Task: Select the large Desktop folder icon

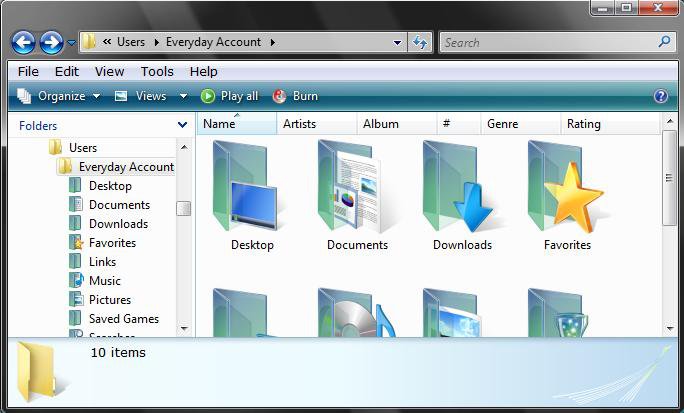Action: [246, 187]
